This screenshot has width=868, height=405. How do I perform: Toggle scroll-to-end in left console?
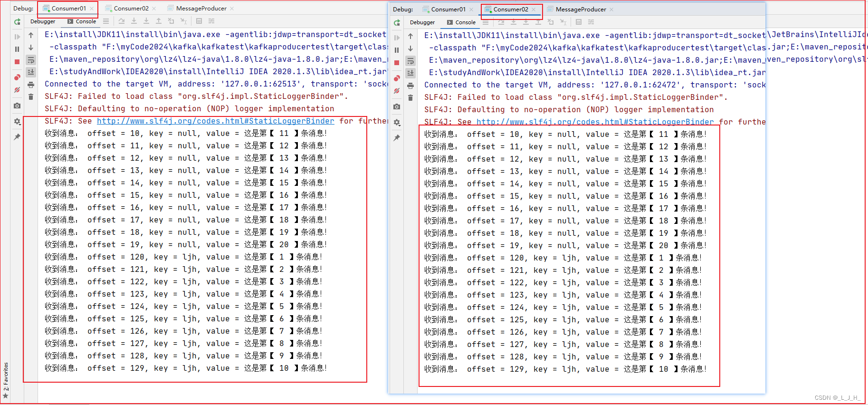tap(31, 72)
